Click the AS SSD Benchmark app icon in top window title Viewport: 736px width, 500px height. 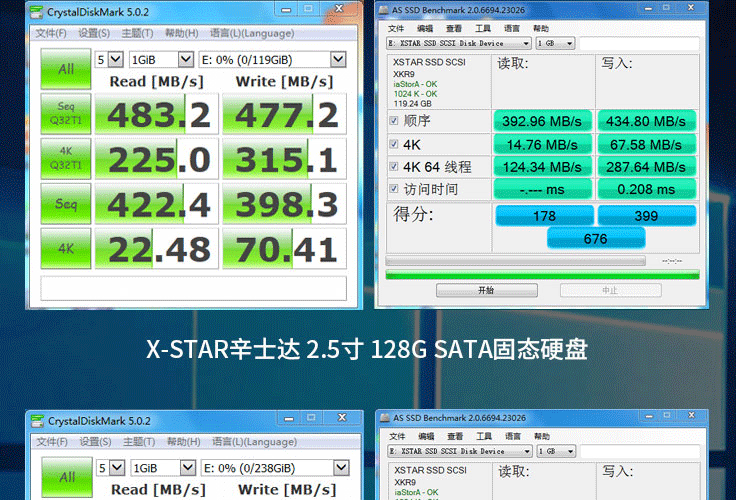coord(383,10)
